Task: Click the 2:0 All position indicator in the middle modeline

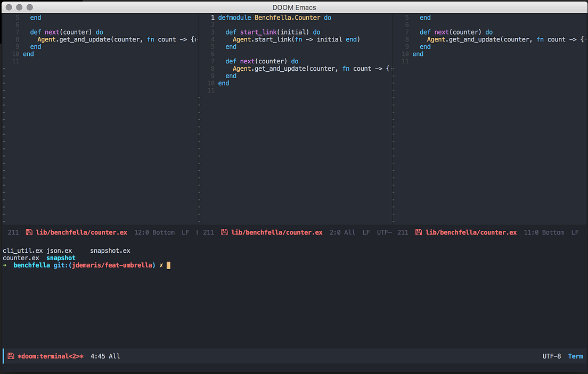Action: [x=342, y=232]
